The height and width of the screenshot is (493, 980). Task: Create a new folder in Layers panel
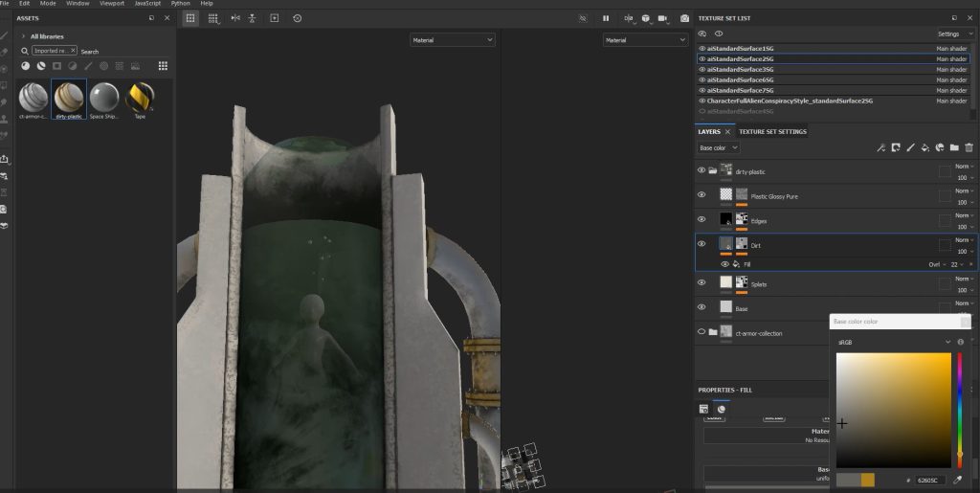point(954,147)
